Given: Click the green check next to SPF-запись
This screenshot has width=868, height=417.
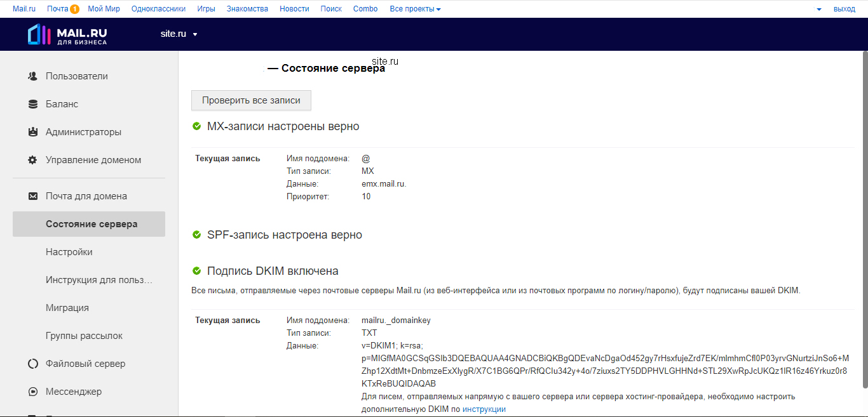Looking at the screenshot, I should coord(196,235).
